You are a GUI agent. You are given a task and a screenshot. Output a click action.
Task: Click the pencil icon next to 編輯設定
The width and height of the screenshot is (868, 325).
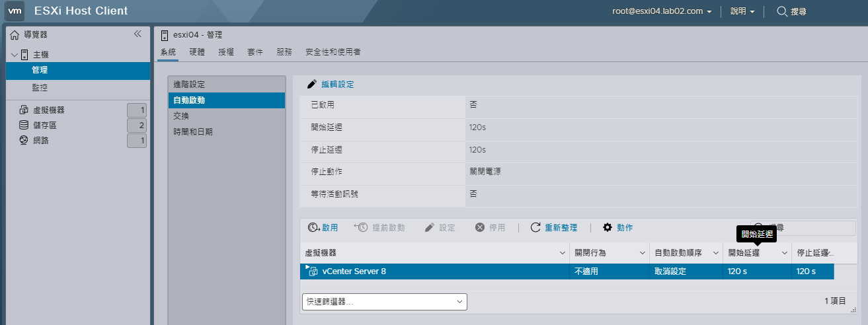pyautogui.click(x=312, y=85)
